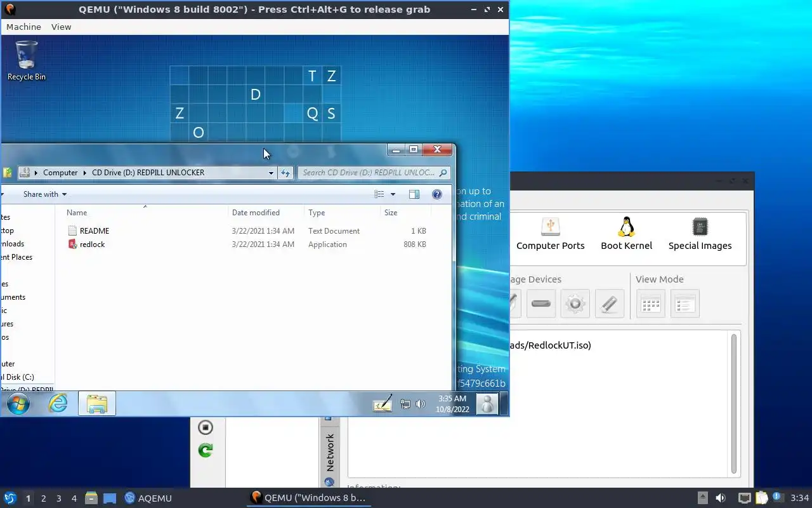Click the host network tray icon
The image size is (812, 508).
[x=745, y=498]
